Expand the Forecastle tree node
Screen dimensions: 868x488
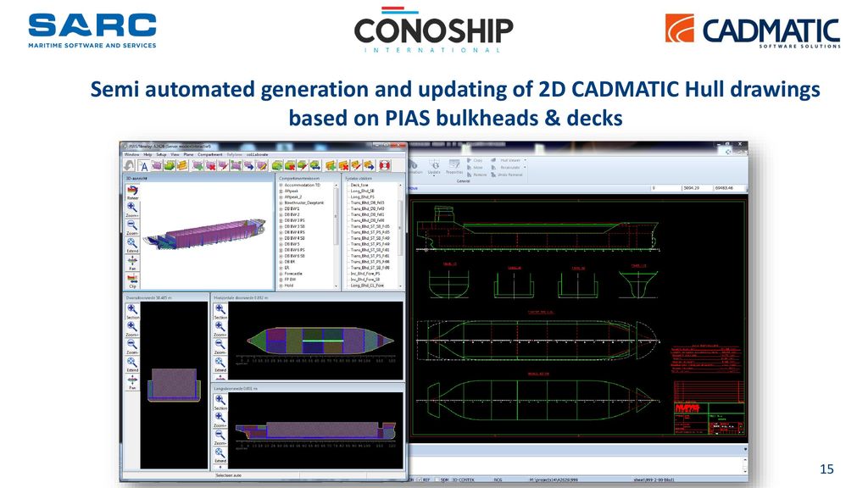tap(281, 274)
